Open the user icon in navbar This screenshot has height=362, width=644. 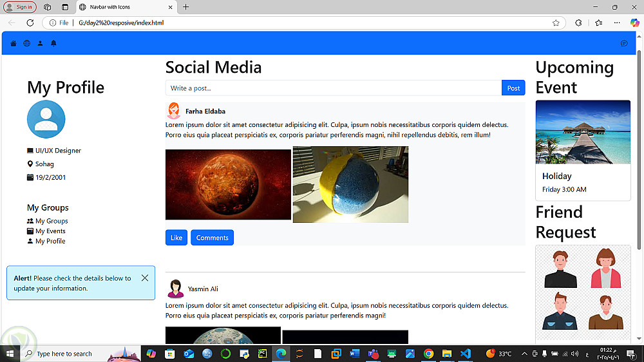point(40,43)
